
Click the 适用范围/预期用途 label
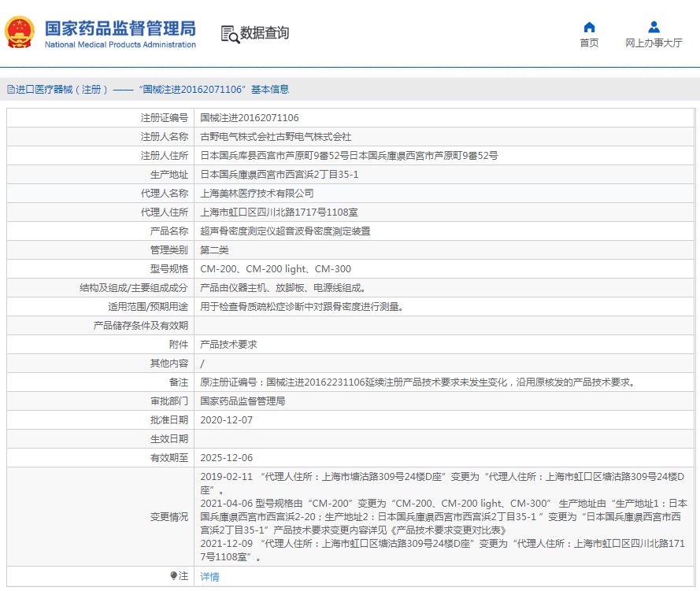point(148,306)
